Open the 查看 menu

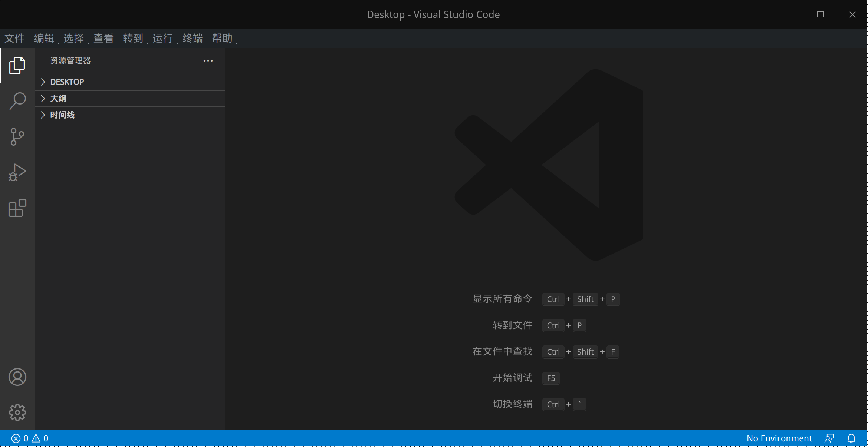point(103,38)
